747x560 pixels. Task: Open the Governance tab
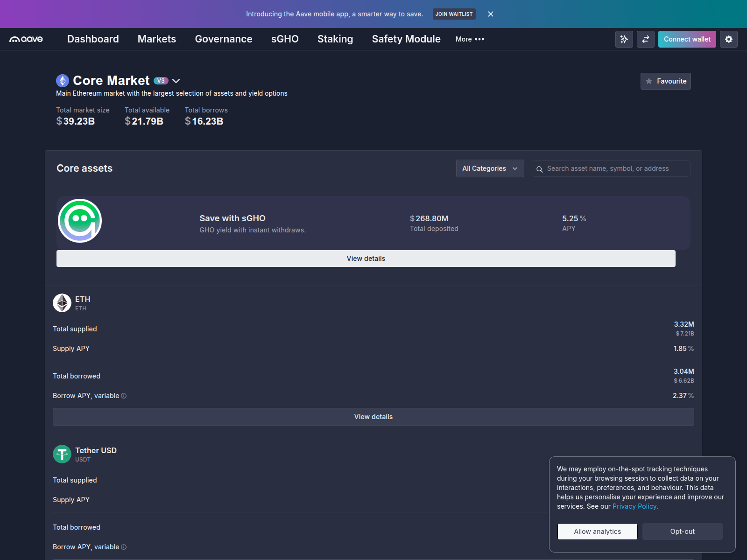(x=224, y=39)
